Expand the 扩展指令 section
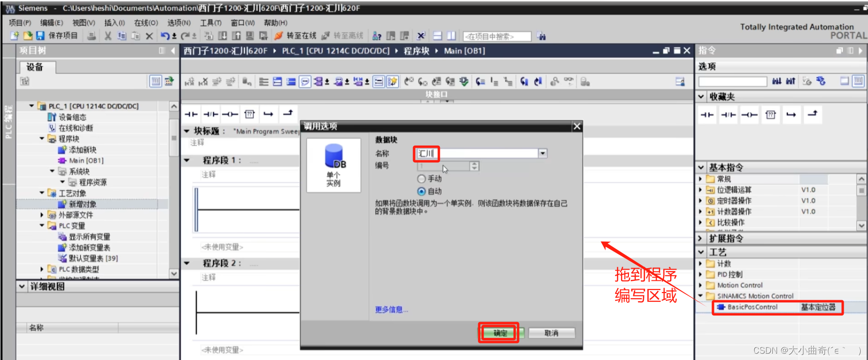This screenshot has height=360, width=868. click(700, 239)
